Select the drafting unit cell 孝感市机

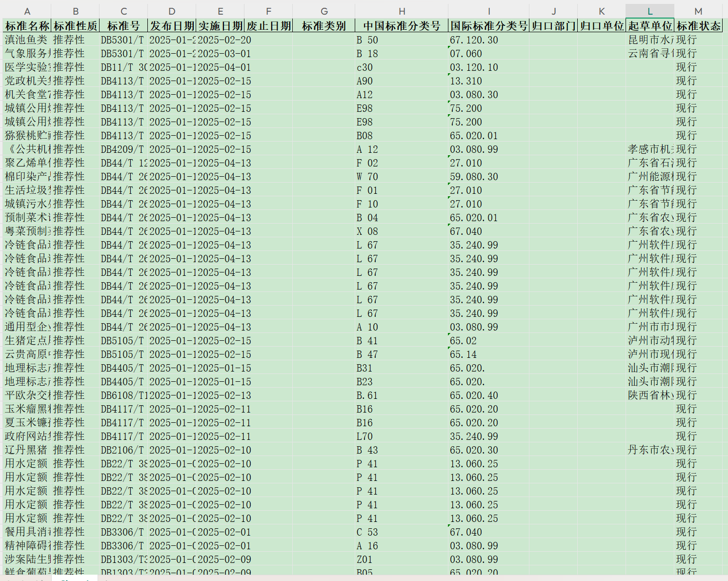(x=650, y=149)
